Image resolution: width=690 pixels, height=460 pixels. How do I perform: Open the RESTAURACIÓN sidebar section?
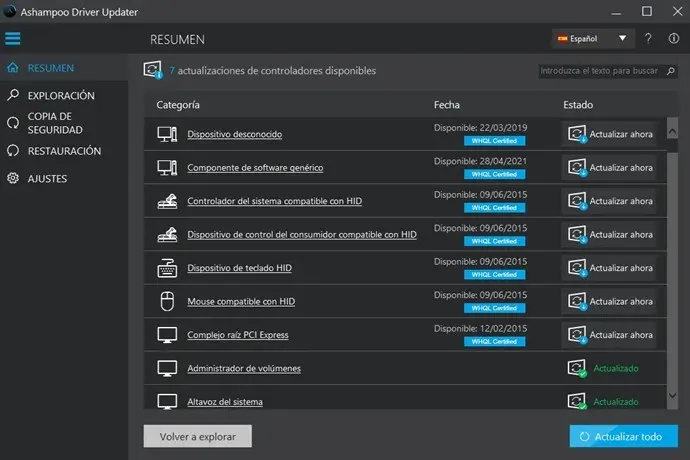64,151
